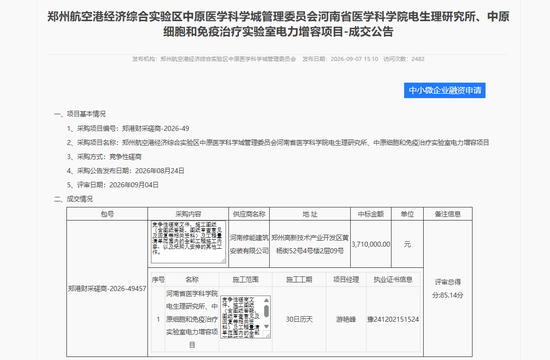This screenshot has height=360, width=550.
Task: Click the 地址 column header
Action: tap(310, 214)
